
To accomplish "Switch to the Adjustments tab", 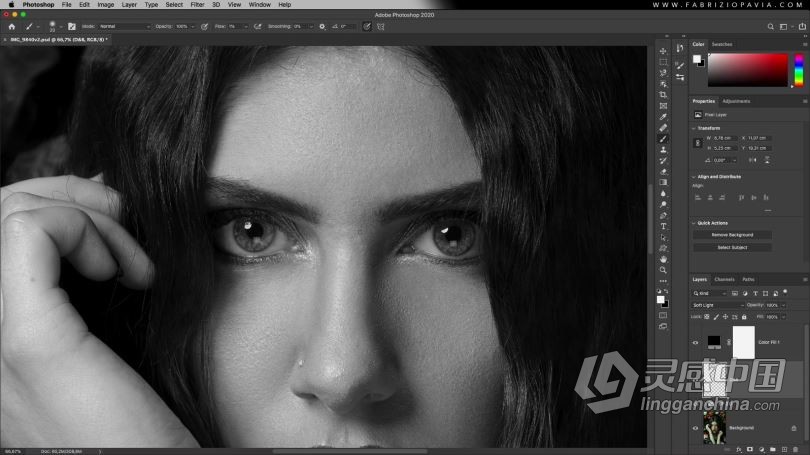I will pos(736,101).
